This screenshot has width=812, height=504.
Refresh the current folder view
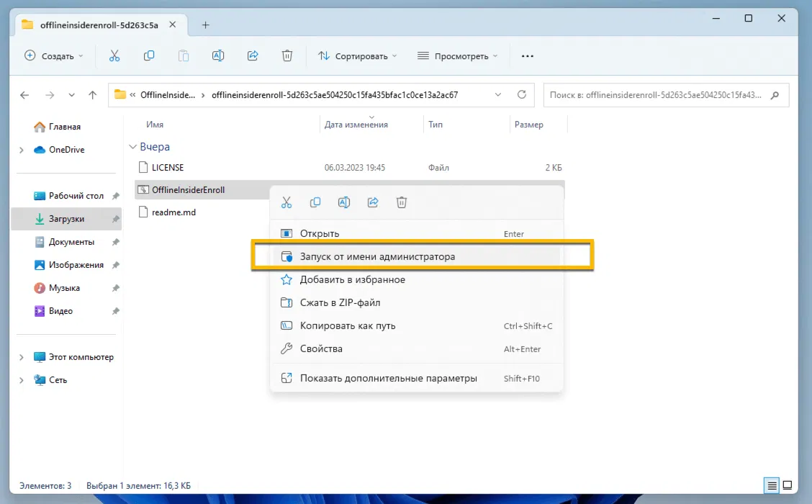pos(522,95)
